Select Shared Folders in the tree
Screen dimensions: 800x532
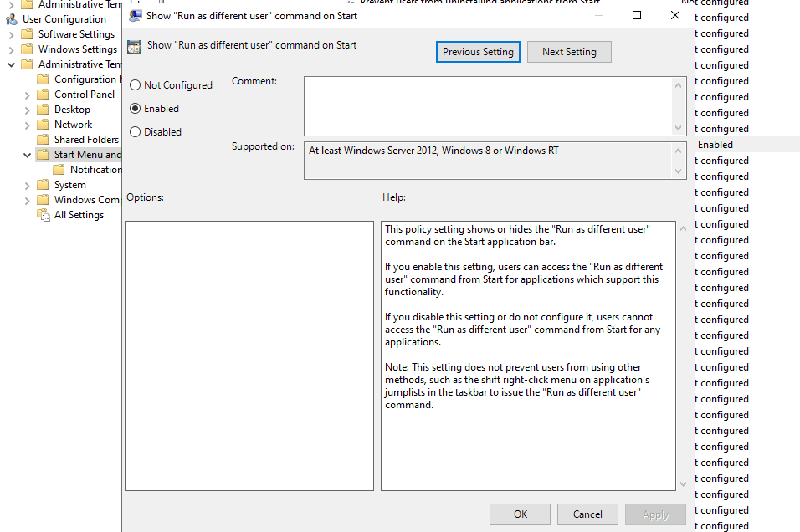[x=87, y=140]
